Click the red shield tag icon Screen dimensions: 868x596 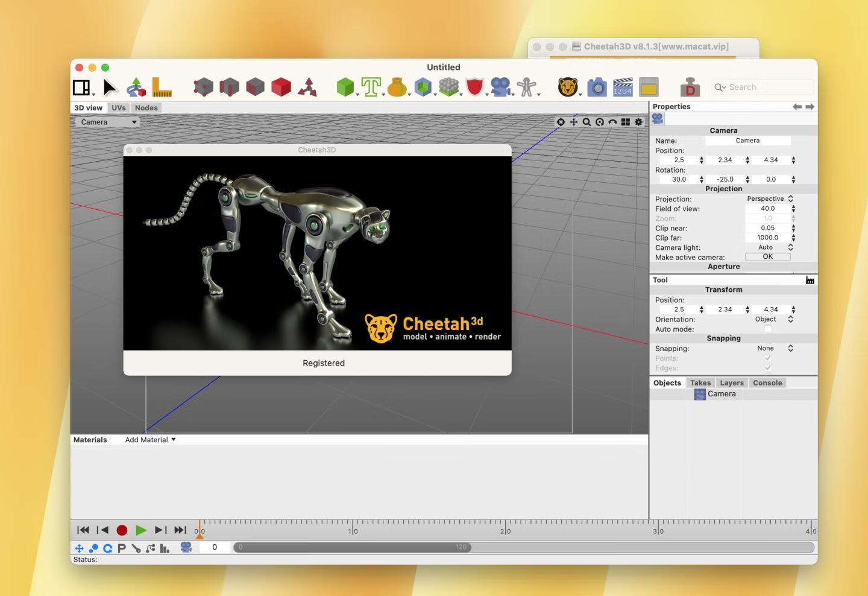[475, 87]
